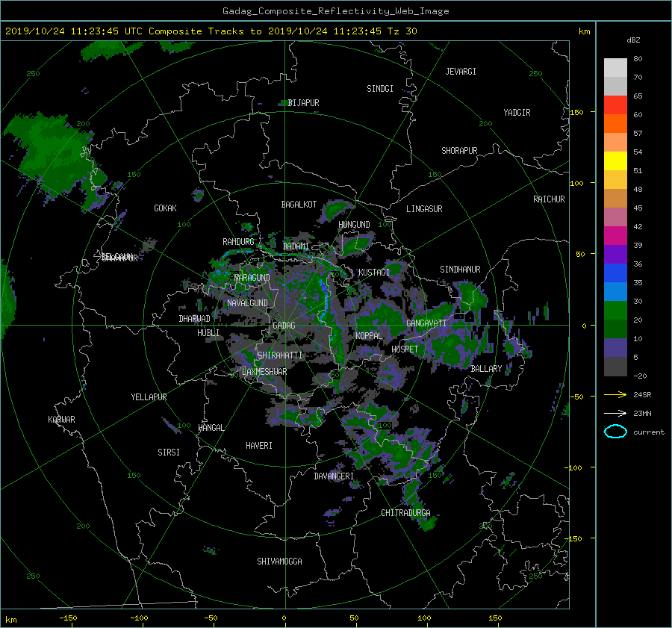Click the SHIRAHATTI city label
672x628 pixels.
280,355
